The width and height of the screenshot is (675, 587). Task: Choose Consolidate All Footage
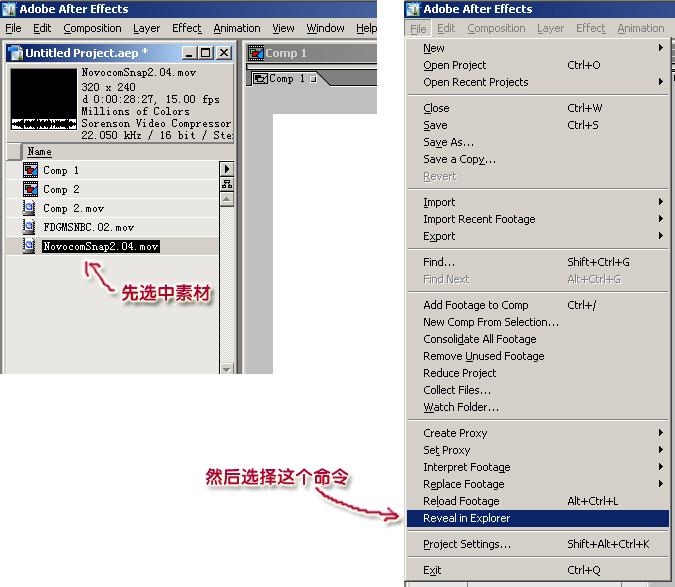tap(538, 339)
